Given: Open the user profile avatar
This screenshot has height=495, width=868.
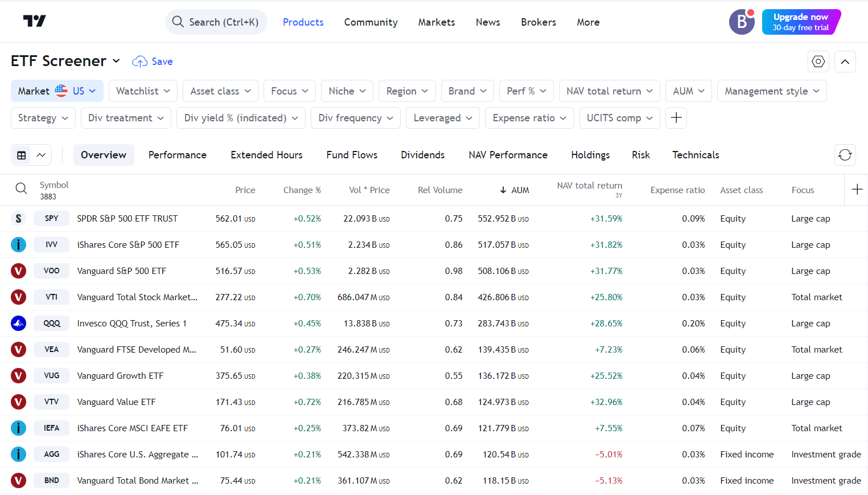Looking at the screenshot, I should pyautogui.click(x=742, y=22).
